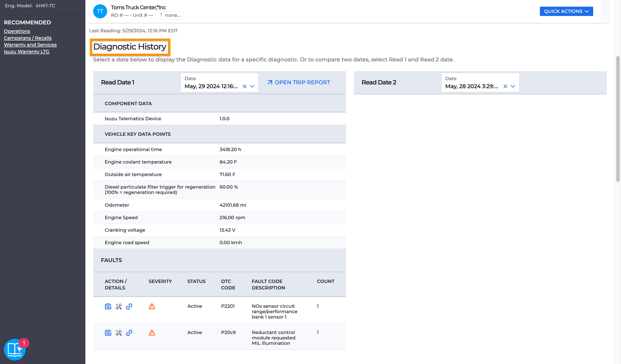Viewport: 621px width, 364px height.
Task: Click the Eng. Model 4HK1-TC label
Action: 30,6
